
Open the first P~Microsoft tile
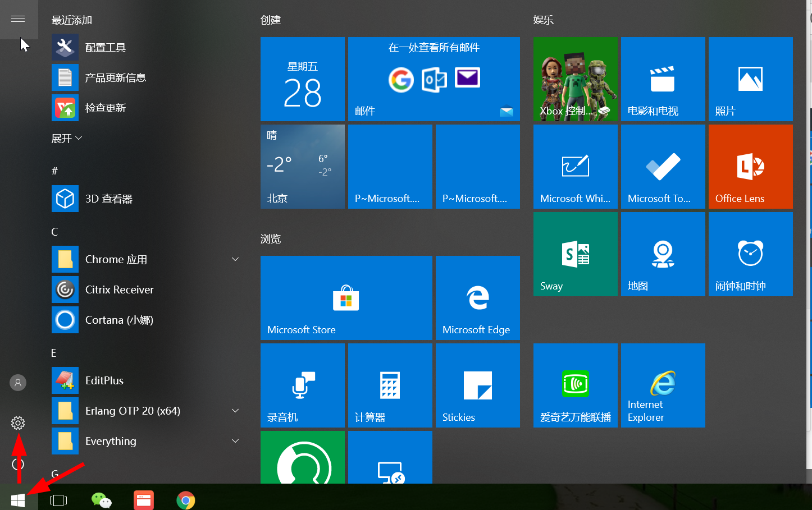click(x=390, y=167)
